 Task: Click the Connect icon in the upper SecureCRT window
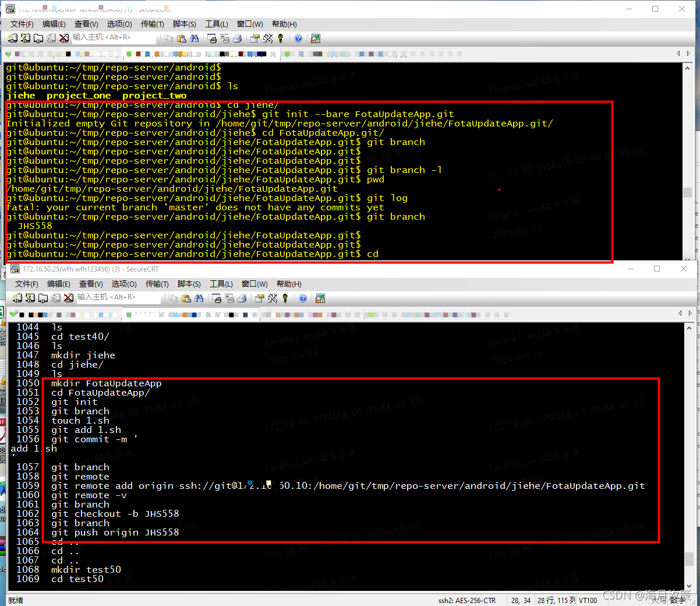tap(13, 38)
